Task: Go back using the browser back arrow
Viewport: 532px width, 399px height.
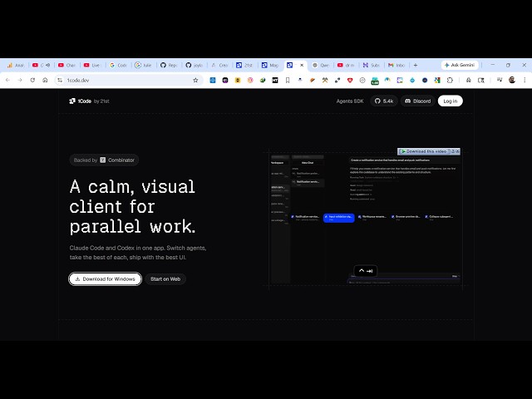Action: coord(7,81)
